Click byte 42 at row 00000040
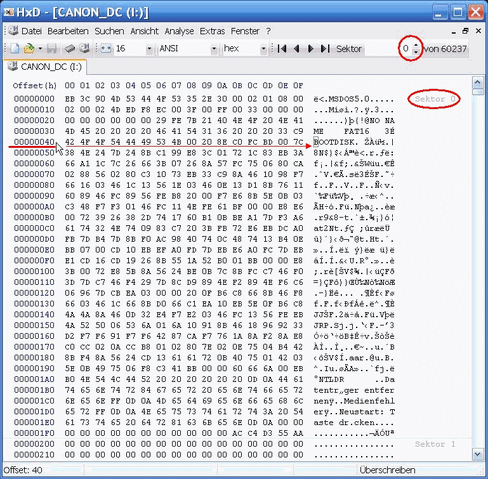This screenshot has width=488, height=479. click(x=70, y=142)
